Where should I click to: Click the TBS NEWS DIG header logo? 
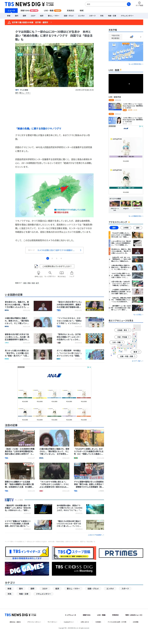point(29,4)
